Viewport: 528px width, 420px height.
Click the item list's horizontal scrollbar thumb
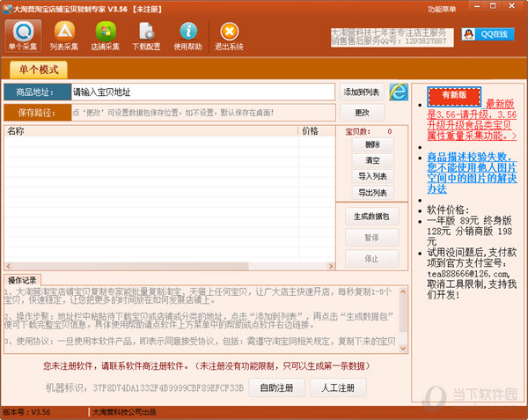pyautogui.click(x=130, y=266)
